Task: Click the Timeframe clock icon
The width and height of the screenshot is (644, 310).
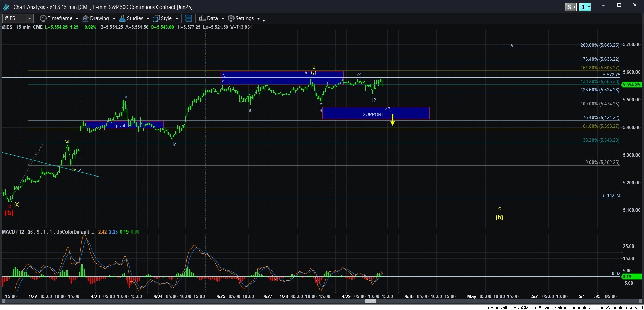Action: (43, 18)
